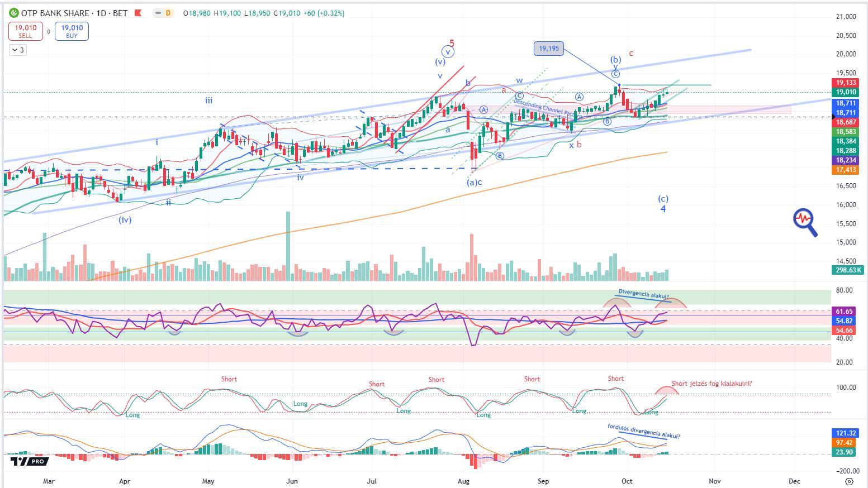This screenshot has height=488, width=868.
Task: Click the red 19,133 price axis label
Action: click(x=846, y=83)
